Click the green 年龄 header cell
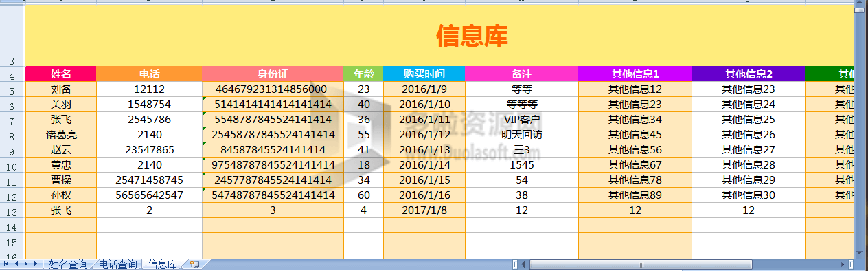The image size is (868, 271). 363,74
